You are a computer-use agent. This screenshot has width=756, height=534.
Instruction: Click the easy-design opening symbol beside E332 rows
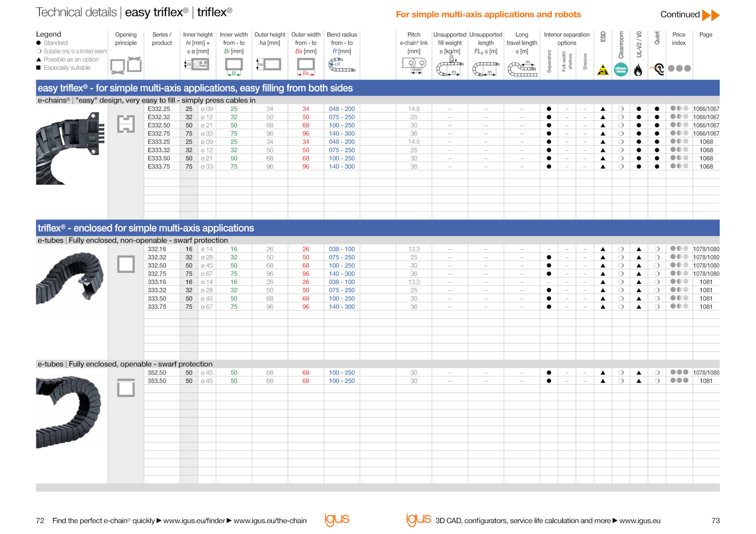coord(126,124)
